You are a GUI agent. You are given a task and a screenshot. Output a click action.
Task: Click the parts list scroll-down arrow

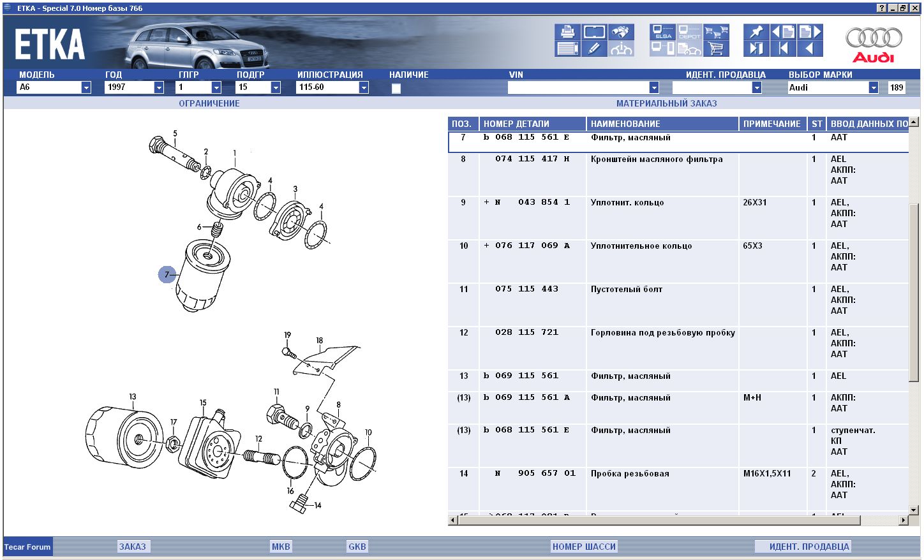click(x=914, y=510)
